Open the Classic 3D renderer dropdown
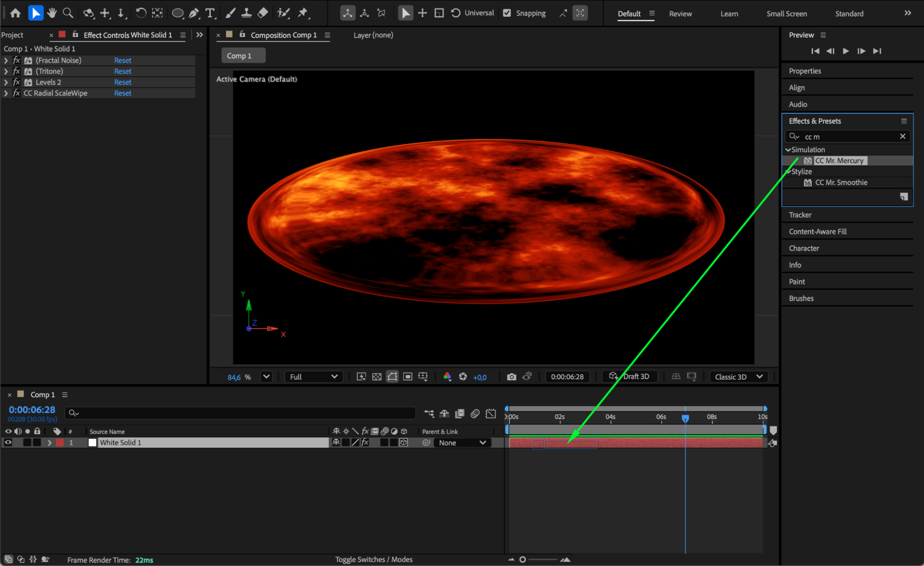The height and width of the screenshot is (566, 924). coord(738,377)
